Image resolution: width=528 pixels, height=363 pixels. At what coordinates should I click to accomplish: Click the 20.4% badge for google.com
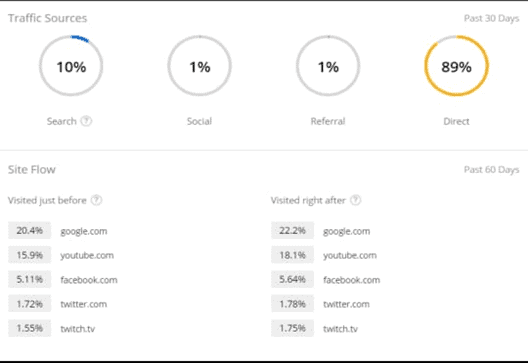(30, 230)
